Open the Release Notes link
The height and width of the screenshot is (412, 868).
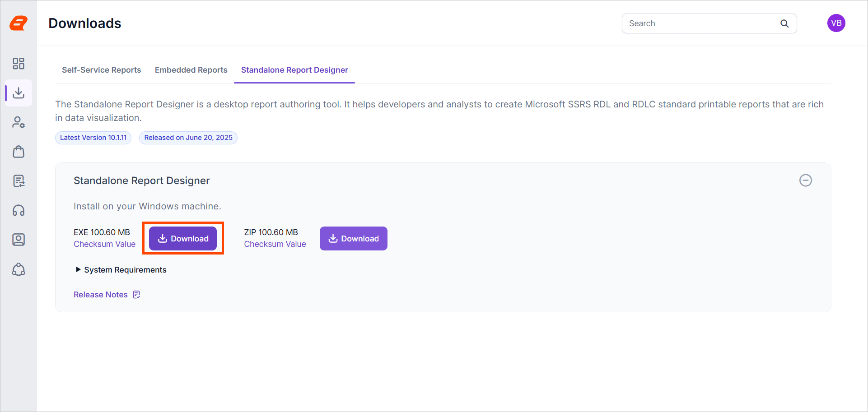101,295
